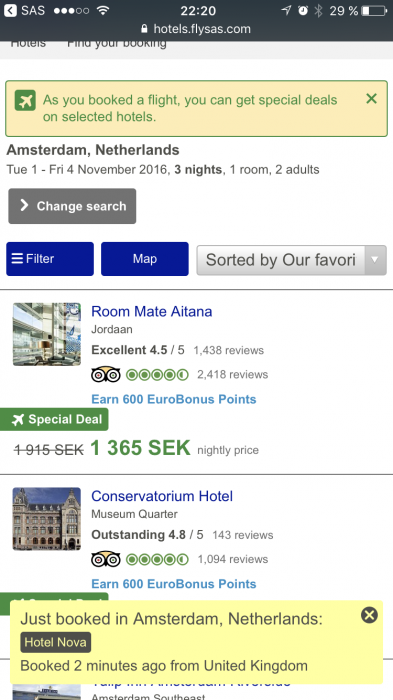
Task: Click the sort dropdown arrow
Action: 375,260
